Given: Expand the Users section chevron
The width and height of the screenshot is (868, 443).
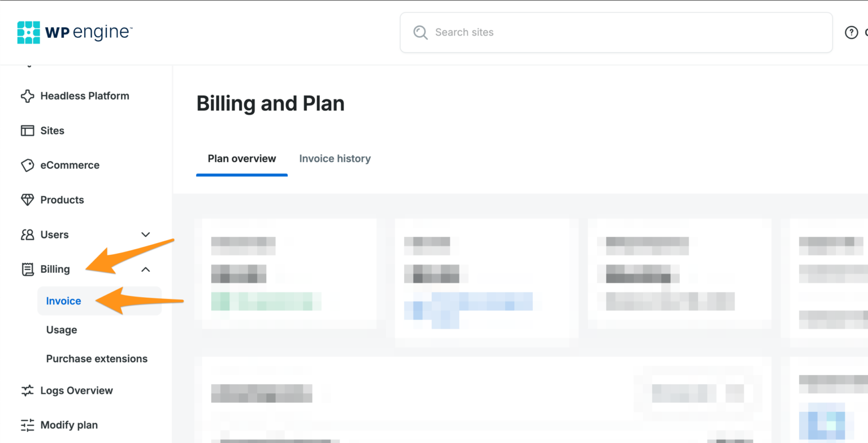Looking at the screenshot, I should click(x=146, y=234).
